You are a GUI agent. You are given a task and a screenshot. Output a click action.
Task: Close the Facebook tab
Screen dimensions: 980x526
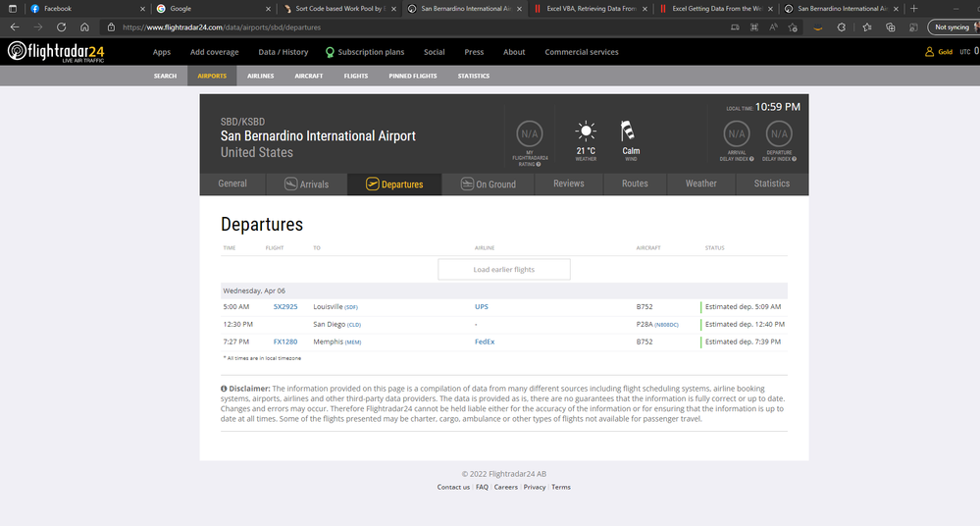142,9
